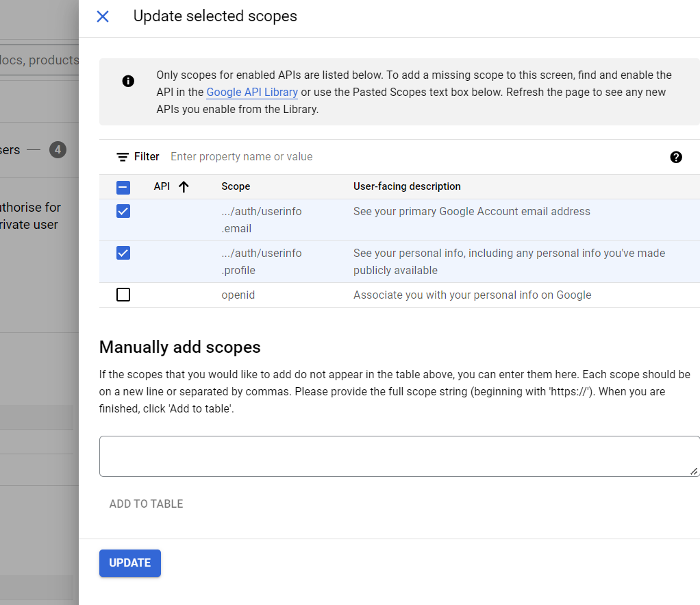Click the text area resize handle

(694, 471)
